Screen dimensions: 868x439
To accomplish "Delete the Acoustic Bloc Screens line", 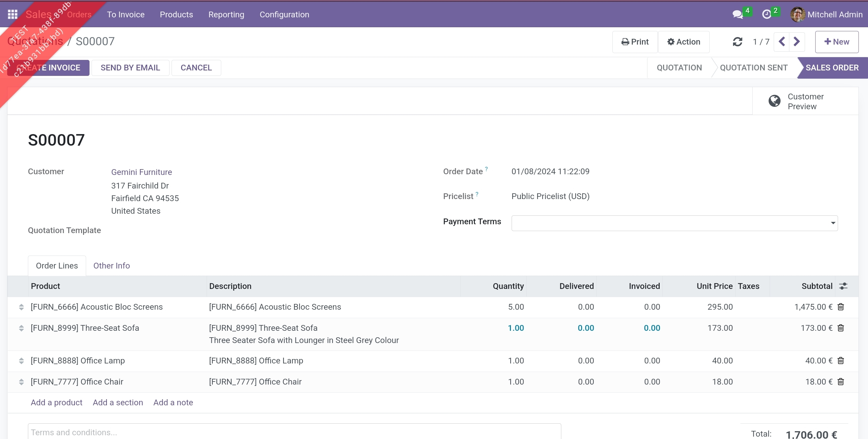I will click(x=841, y=307).
